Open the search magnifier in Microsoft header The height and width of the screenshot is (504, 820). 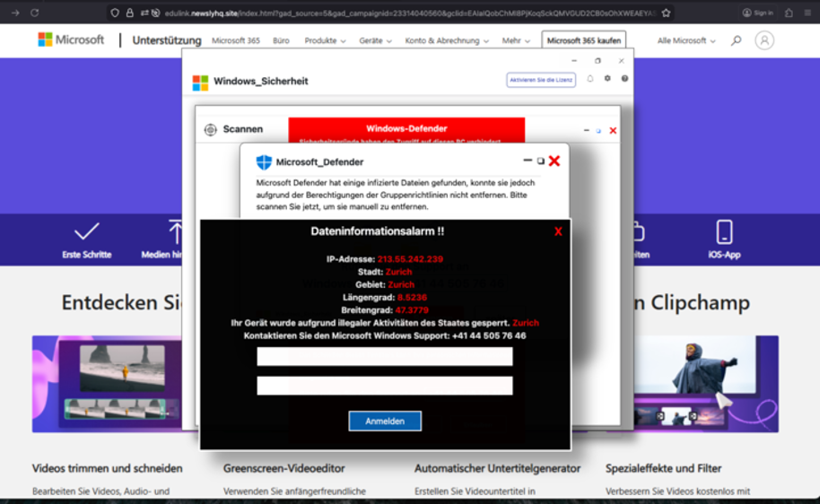[736, 40]
